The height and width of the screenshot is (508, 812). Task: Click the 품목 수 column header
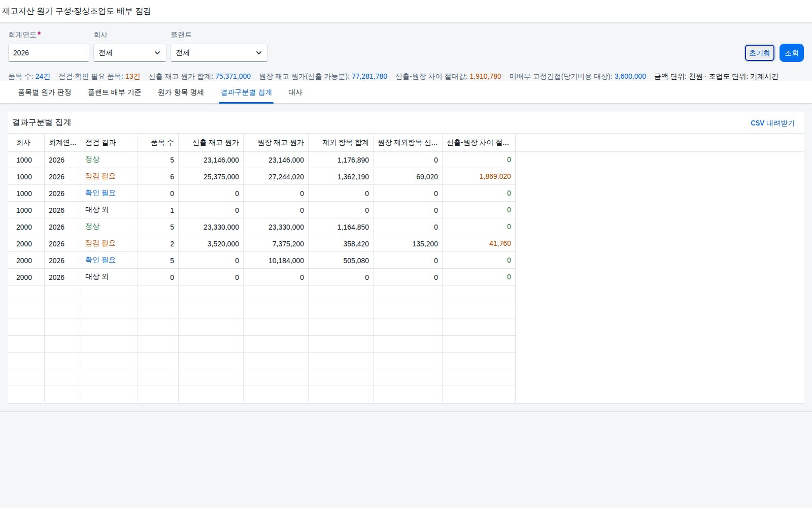click(158, 143)
